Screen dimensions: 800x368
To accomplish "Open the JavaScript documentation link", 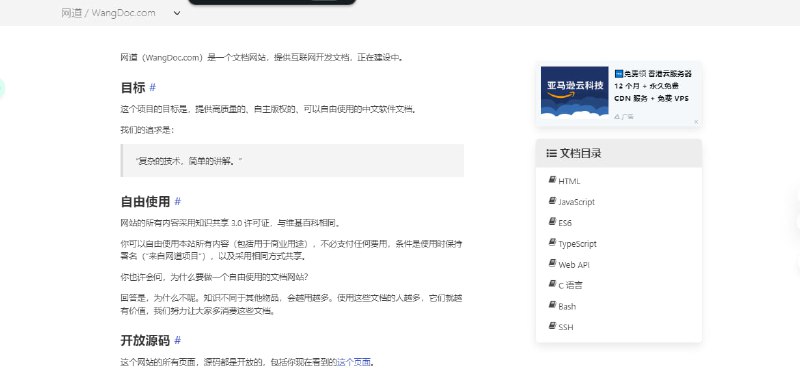I will point(577,202).
